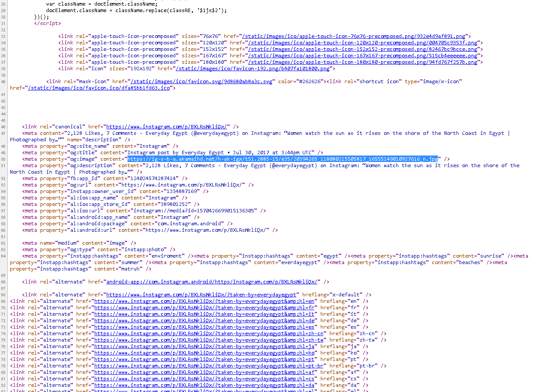
Task: Open the apple-touch-icon-120x120-precomposed.png link
Action: 363,43
